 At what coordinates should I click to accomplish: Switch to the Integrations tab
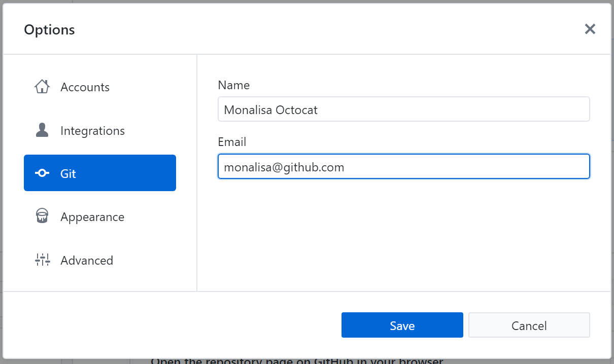pos(100,130)
